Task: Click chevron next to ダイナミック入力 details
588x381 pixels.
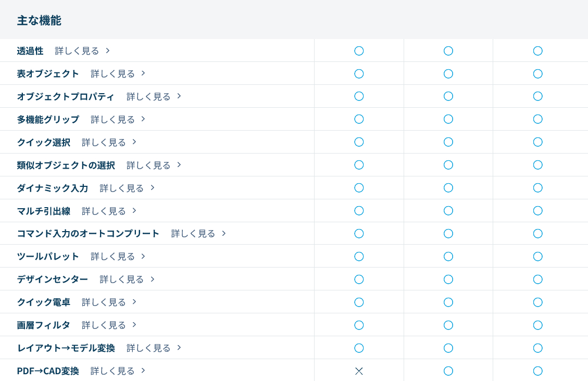Action: (x=153, y=188)
